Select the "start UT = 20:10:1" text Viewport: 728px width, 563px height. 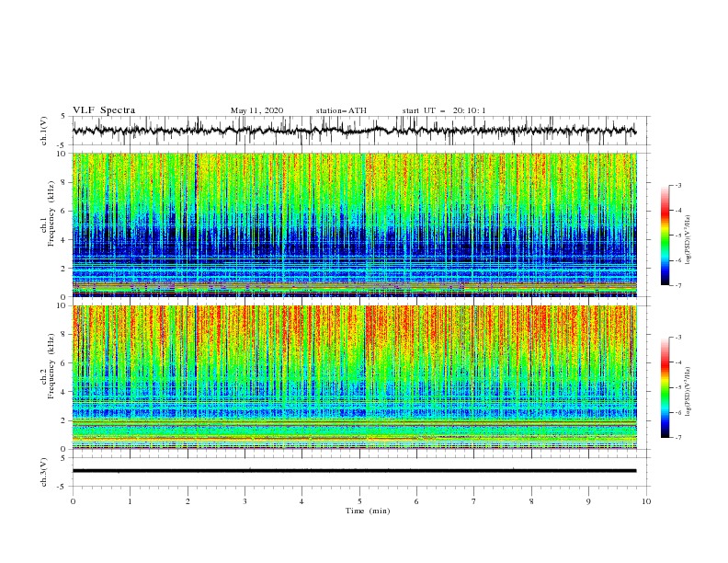pos(444,110)
